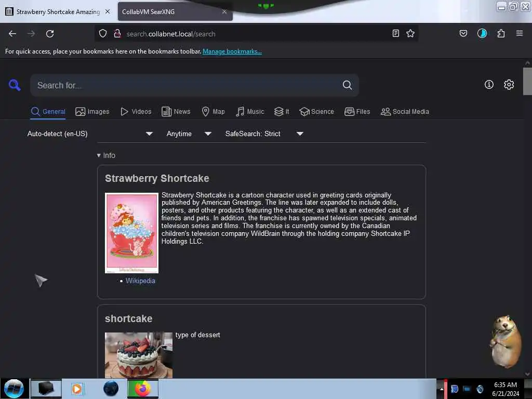Open the Firefox hamburger menu
532x399 pixels.
[x=520, y=33]
